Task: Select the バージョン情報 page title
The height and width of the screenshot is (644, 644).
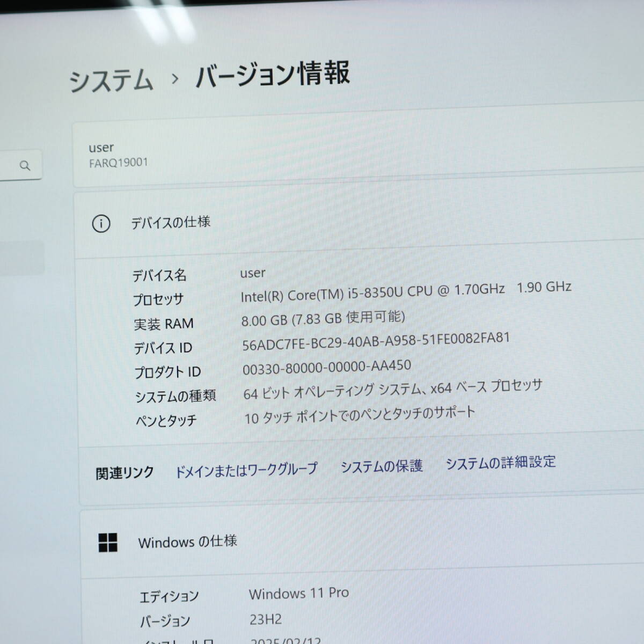Action: coord(273,74)
